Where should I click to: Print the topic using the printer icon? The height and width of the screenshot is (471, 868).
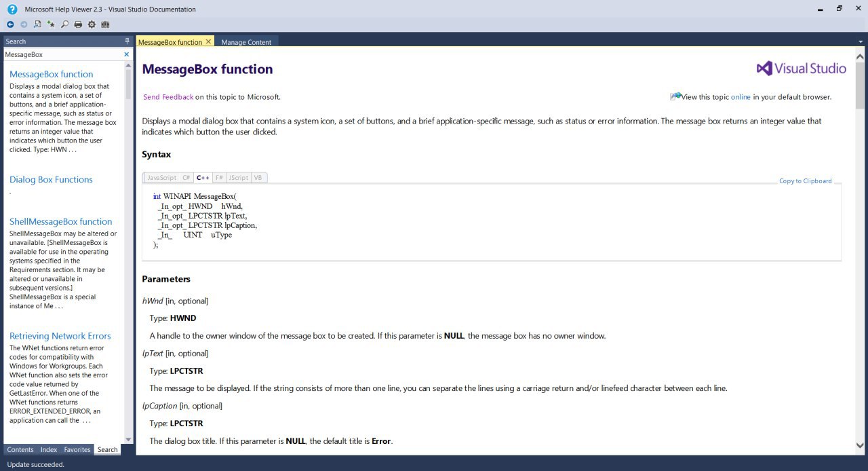[78, 24]
